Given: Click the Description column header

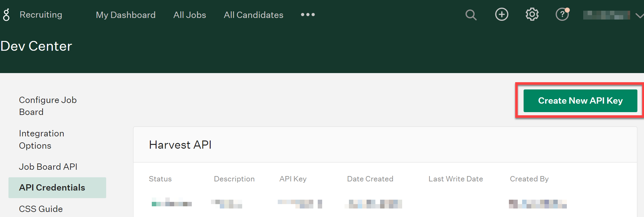Looking at the screenshot, I should 234,179.
